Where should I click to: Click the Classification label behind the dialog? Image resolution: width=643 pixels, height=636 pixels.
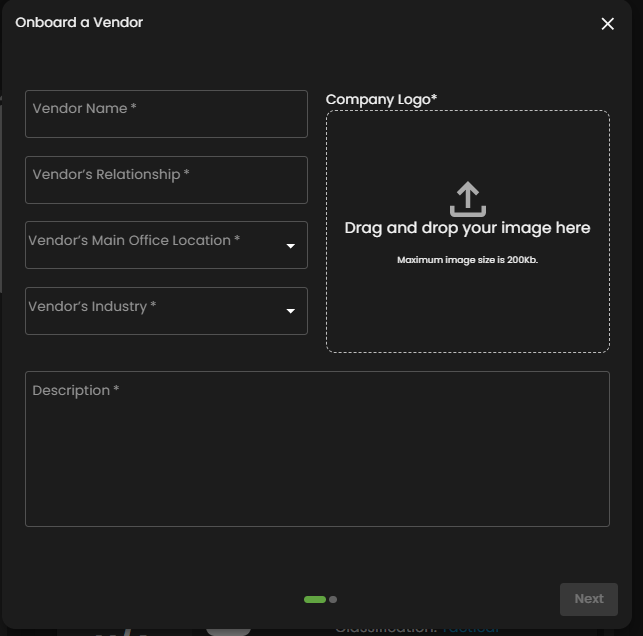click(385, 629)
